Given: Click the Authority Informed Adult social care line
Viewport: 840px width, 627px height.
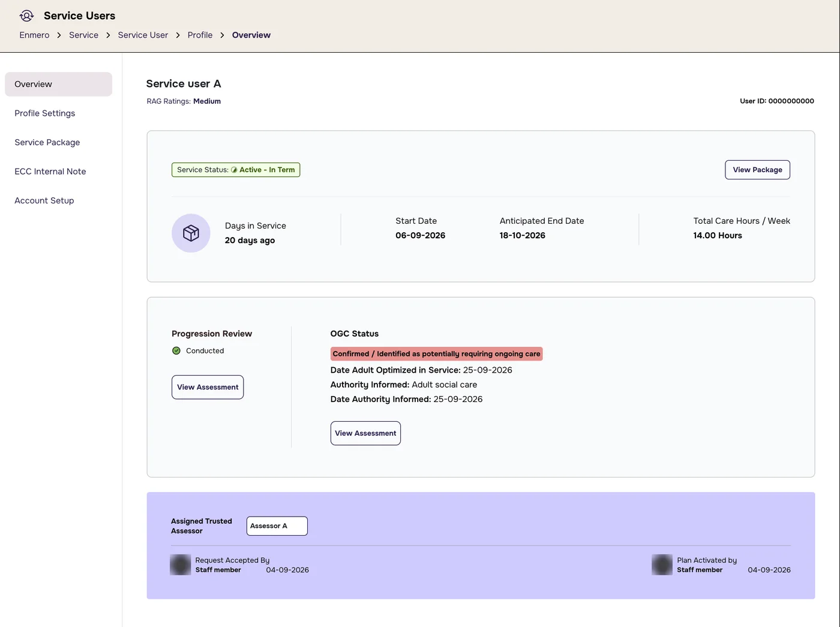Looking at the screenshot, I should (404, 385).
